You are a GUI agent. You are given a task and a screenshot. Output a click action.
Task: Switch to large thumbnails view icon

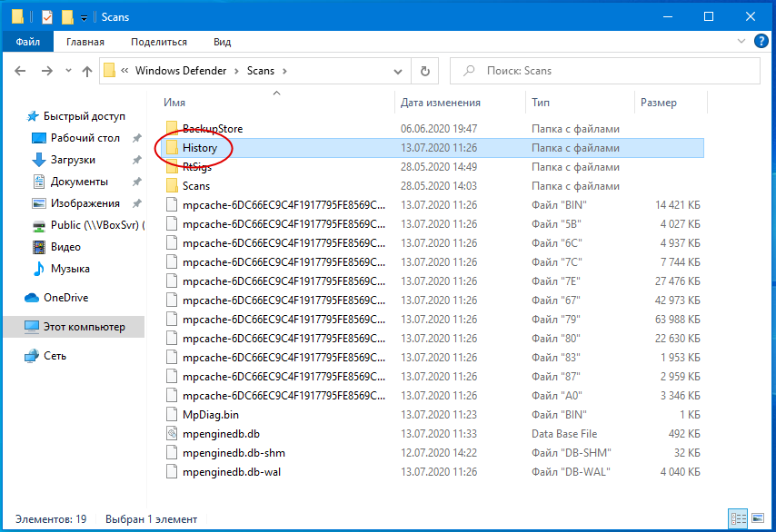758,518
